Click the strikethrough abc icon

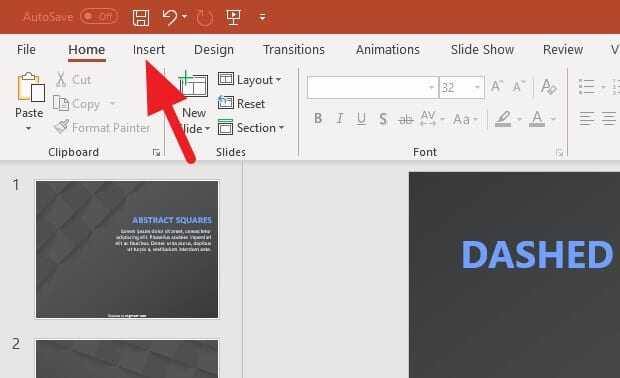[406, 119]
